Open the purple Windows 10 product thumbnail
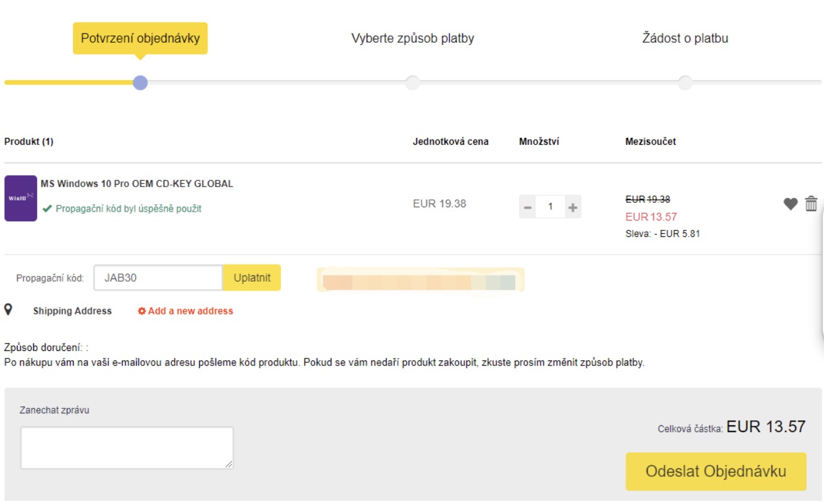 [x=21, y=198]
